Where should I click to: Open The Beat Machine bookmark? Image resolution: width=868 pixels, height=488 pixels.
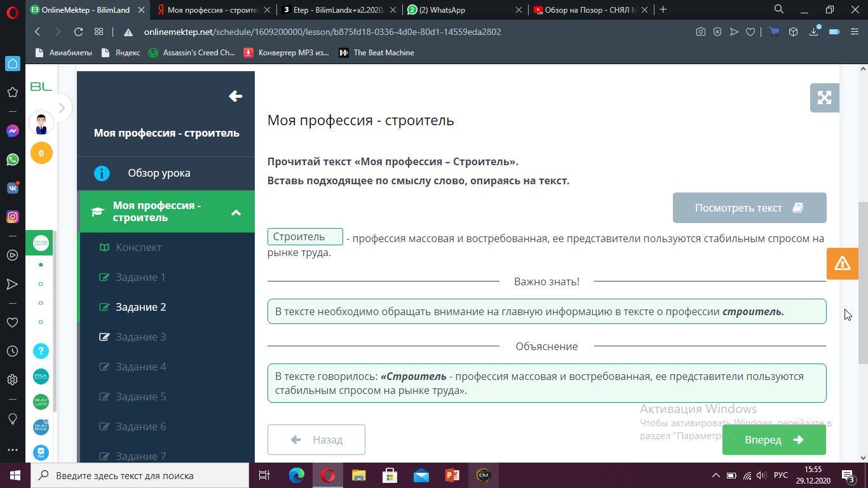(x=377, y=53)
